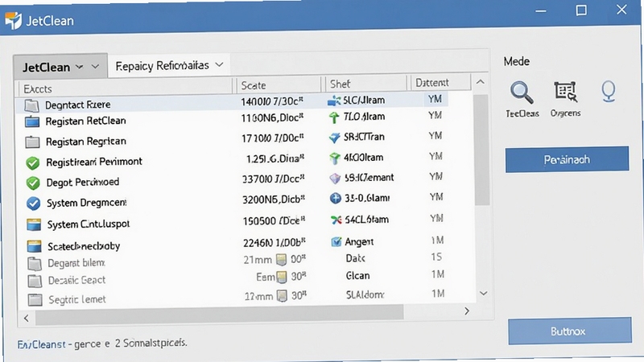Click the Degarat bilem row text

tap(76, 263)
